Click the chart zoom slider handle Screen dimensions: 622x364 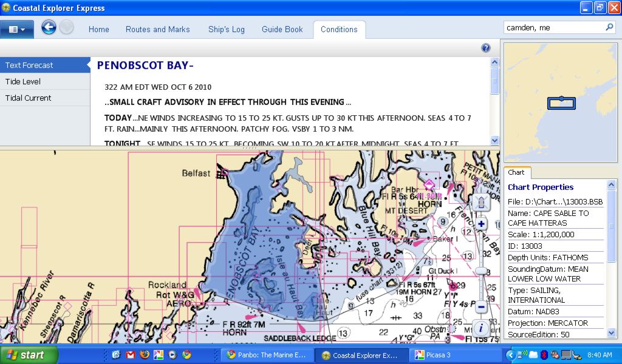point(481,271)
